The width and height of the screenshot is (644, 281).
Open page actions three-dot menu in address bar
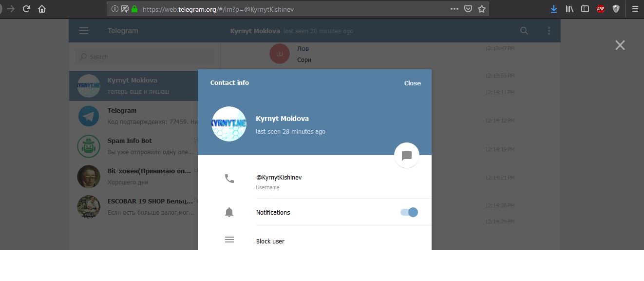(454, 9)
